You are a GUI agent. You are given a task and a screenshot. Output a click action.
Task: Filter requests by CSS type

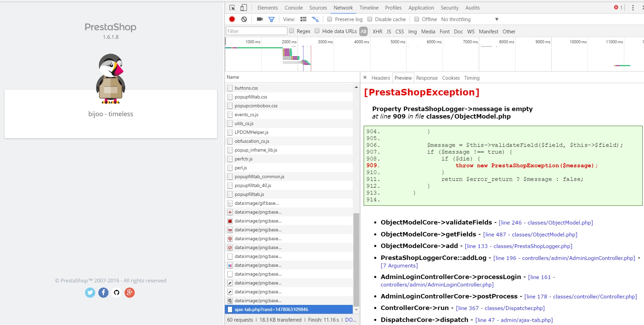[399, 31]
